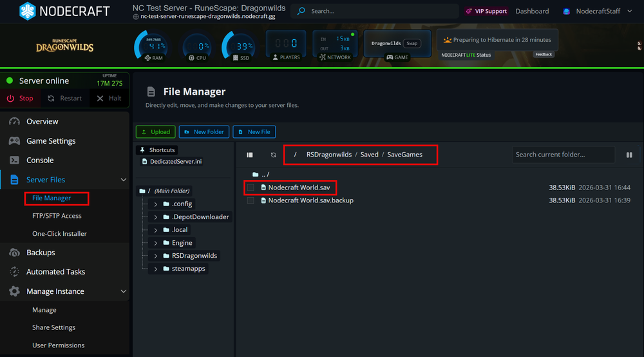The image size is (644, 357).
Task: Click the search magnifier icon
Action: [301, 11]
